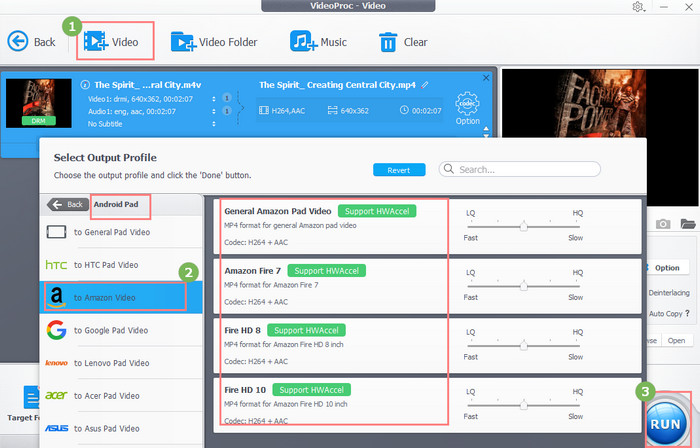This screenshot has width=700, height=448.
Task: Select to Acer Pad Video
Action: coord(121,395)
